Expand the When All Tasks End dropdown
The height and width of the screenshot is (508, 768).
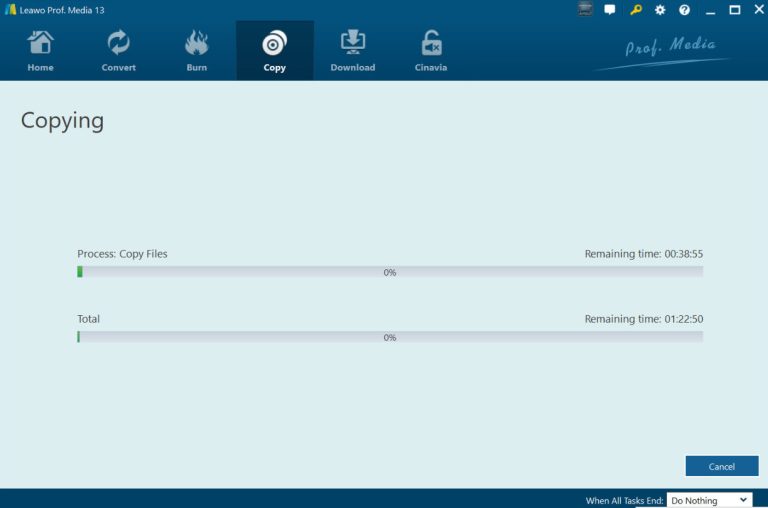pyautogui.click(x=709, y=500)
